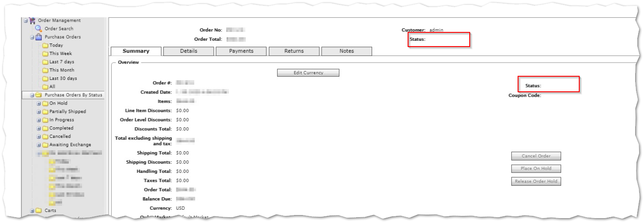This screenshot has height=223, width=644.
Task: Select Awaiting Exchange in the tree
Action: pyautogui.click(x=70, y=145)
